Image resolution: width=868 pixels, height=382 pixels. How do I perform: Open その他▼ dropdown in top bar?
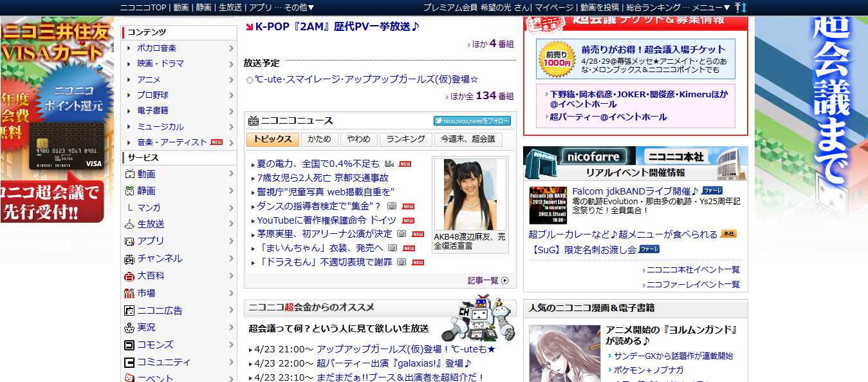(299, 7)
